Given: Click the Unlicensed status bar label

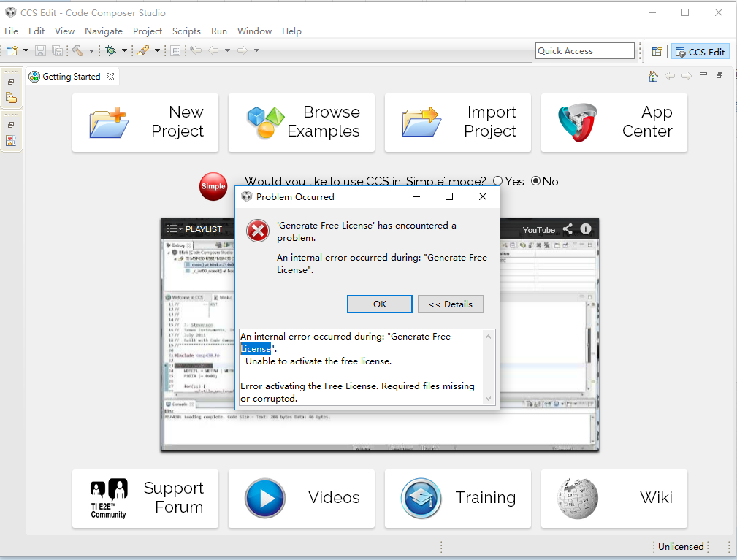Looking at the screenshot, I should coord(681,546).
